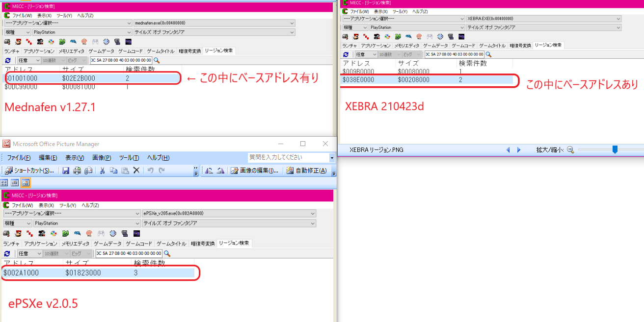Image resolution: width=644 pixels, height=322 pixels.
Task: Click white gamepad icon in XEBRA MECC toolbar
Action: click(429, 36)
